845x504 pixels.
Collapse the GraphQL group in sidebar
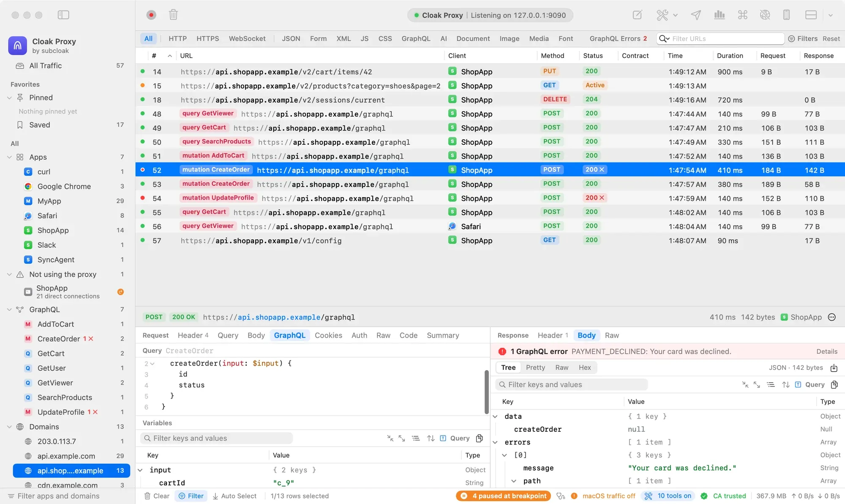[x=9, y=309]
